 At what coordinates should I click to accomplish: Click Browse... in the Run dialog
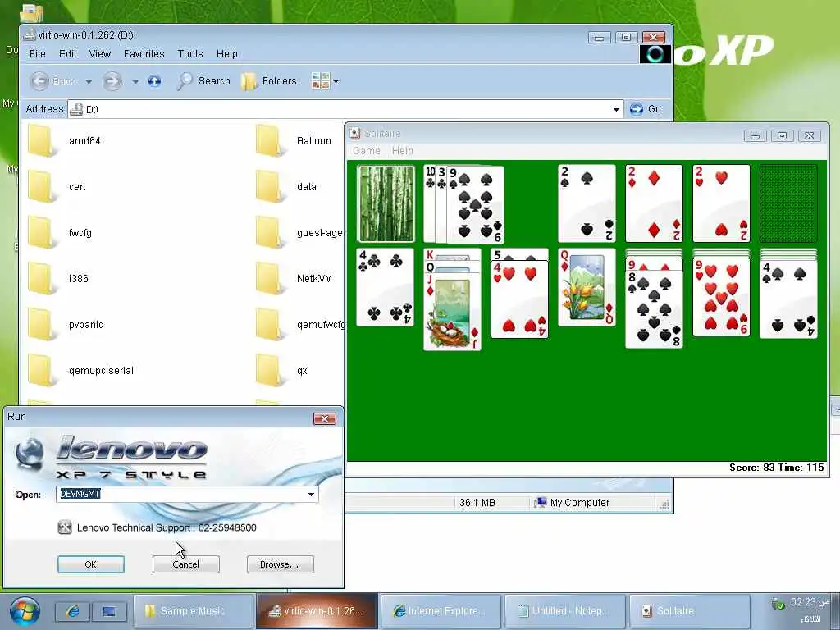(x=281, y=564)
